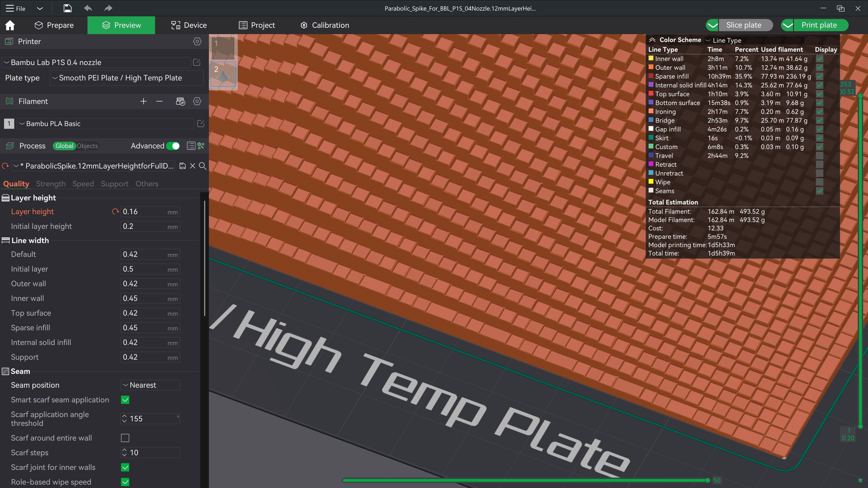Viewport: 868px width, 488px height.
Task: Open Plate type dropdown
Action: tap(127, 78)
